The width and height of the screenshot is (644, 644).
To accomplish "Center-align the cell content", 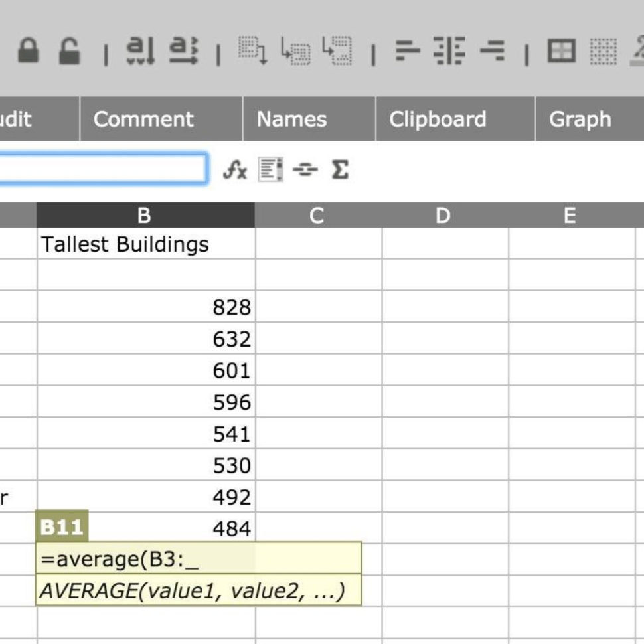I will coord(449,51).
